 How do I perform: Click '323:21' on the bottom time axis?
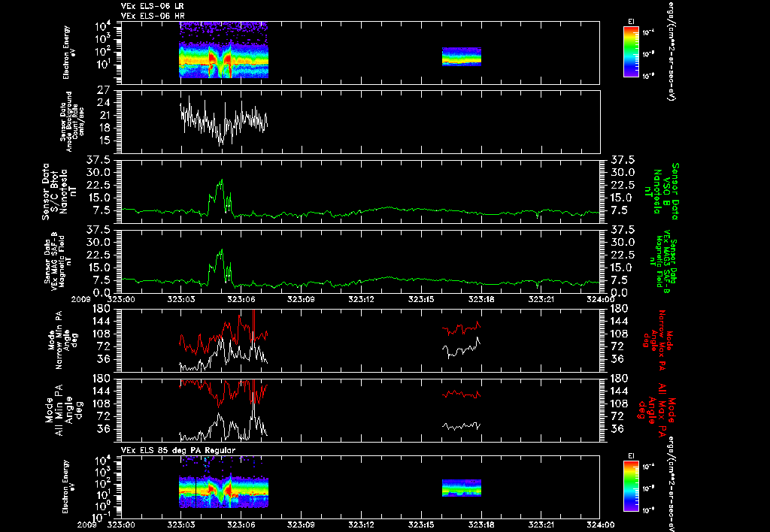point(540,524)
